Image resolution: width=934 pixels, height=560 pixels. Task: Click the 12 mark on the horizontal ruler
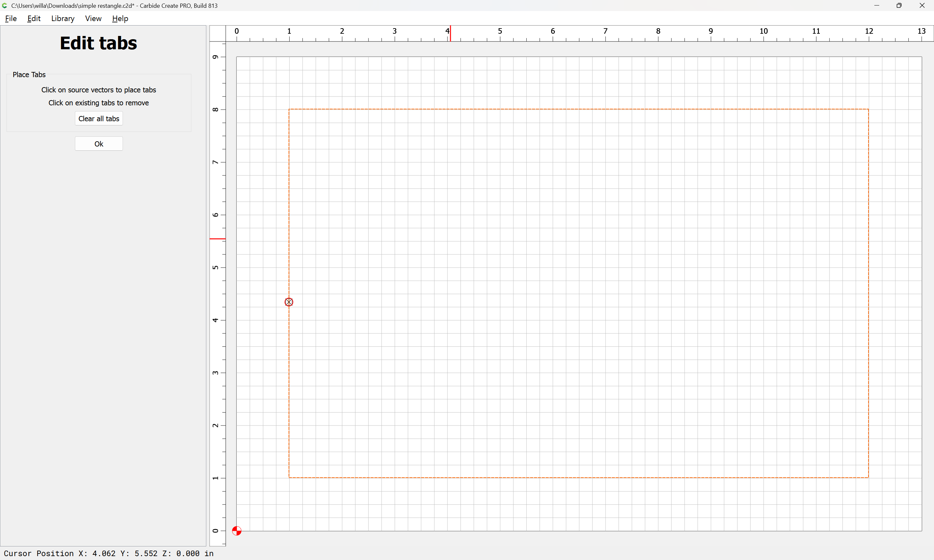(x=869, y=31)
